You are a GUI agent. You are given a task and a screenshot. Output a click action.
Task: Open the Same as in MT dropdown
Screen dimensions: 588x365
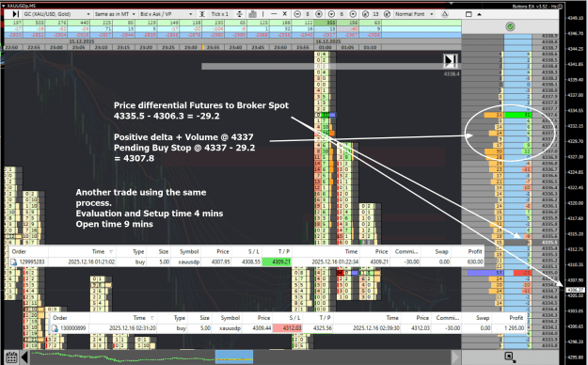click(115, 14)
